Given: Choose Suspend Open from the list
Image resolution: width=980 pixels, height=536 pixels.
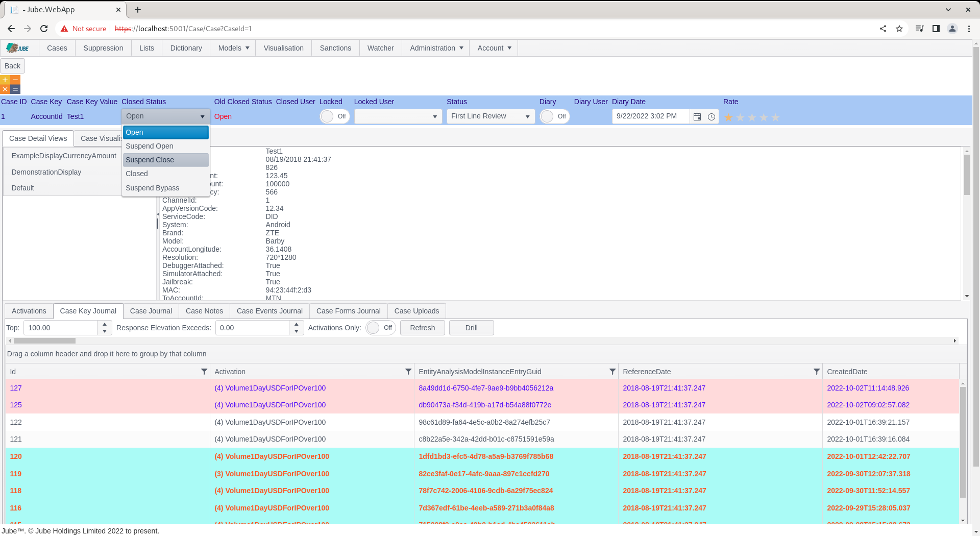Looking at the screenshot, I should [x=166, y=146].
